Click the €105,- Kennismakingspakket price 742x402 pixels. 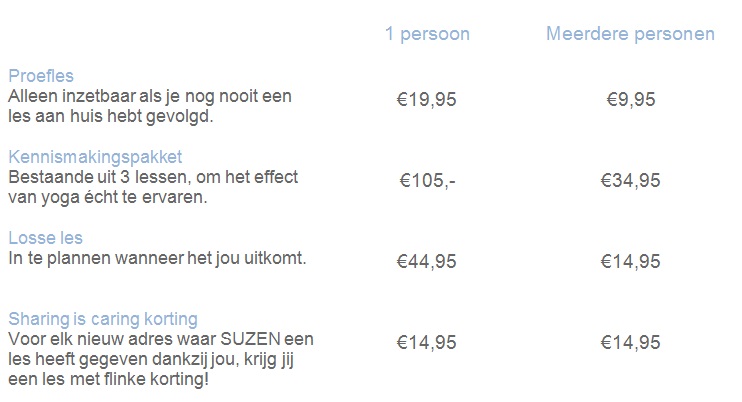click(x=427, y=180)
